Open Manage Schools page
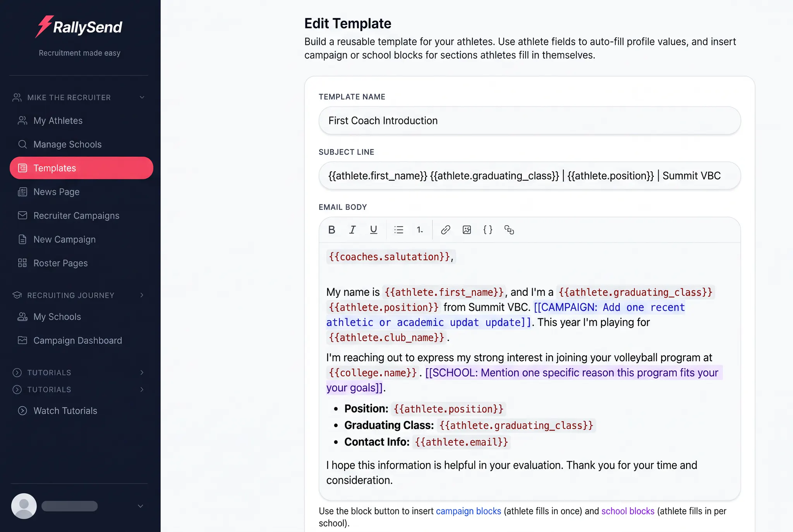 81,144
